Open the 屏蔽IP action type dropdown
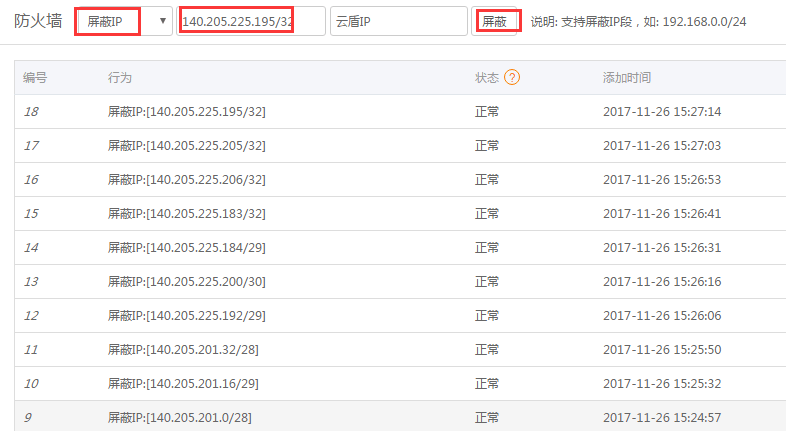 123,21
